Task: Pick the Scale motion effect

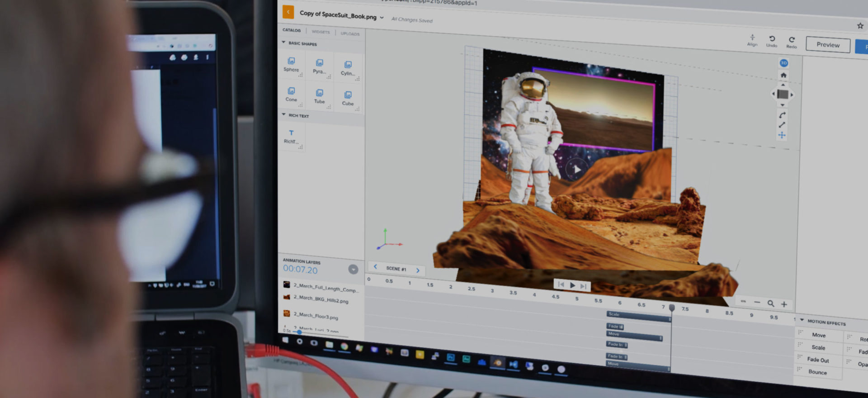Action: [x=818, y=348]
